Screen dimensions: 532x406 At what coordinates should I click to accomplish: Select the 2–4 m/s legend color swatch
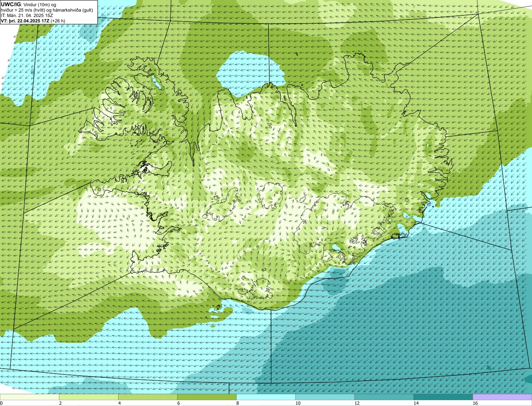click(89, 397)
